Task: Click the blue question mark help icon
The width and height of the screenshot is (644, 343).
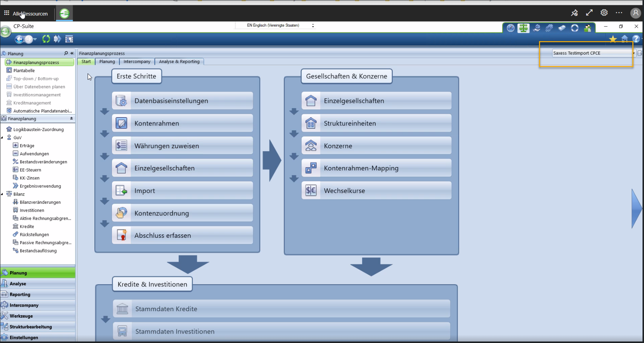Action: tap(636, 39)
